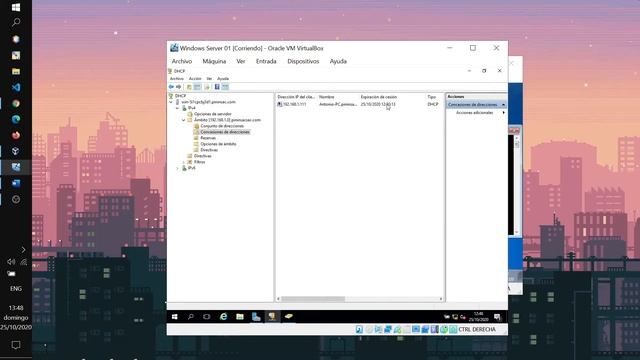Viewport: 640px width, 360px height.
Task: Launch Microsoft Edge from host taskbar
Action: (16, 119)
